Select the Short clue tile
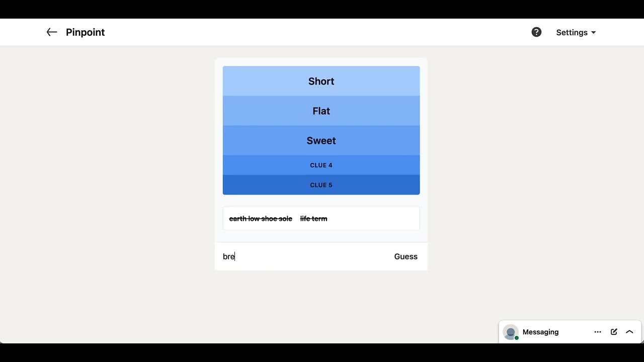644x362 pixels. pyautogui.click(x=321, y=81)
